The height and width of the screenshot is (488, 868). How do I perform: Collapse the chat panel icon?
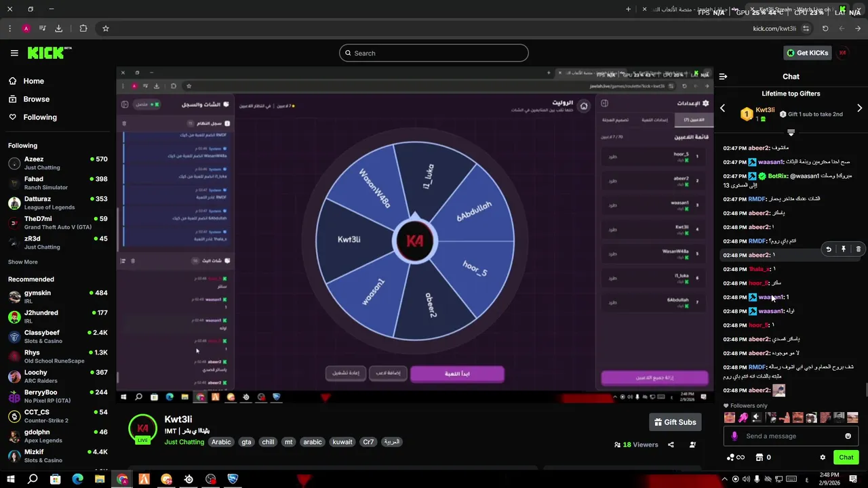[723, 77]
